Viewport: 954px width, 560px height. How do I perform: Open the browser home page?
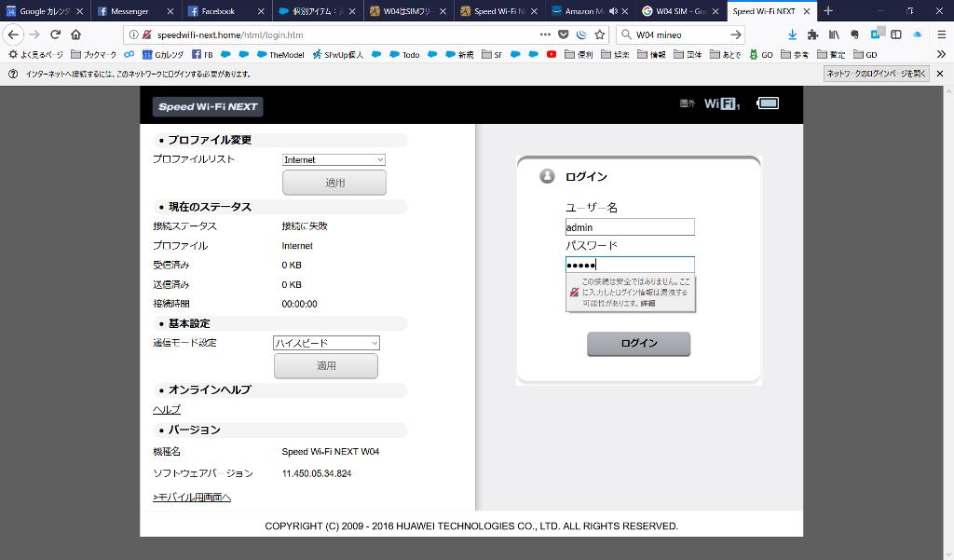[75, 34]
